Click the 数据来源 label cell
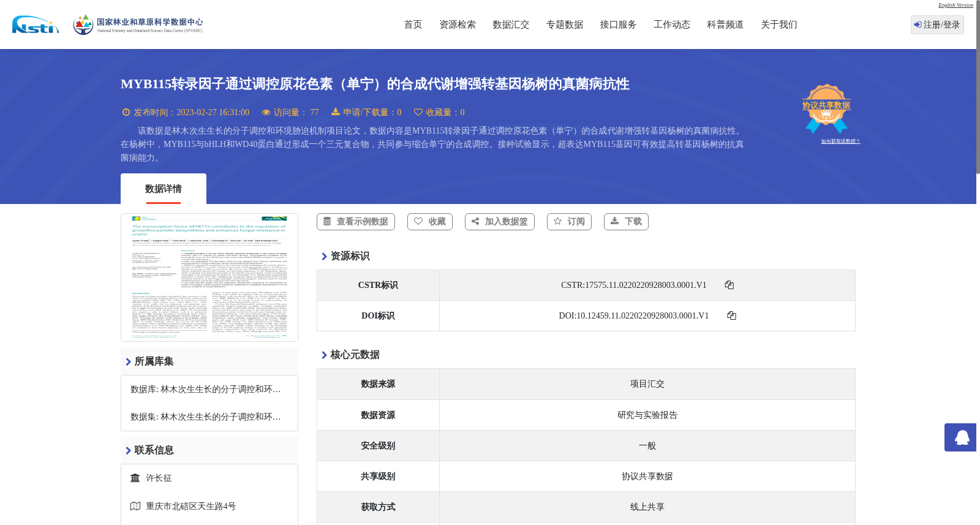Viewport: 980px width, 525px height. coord(378,384)
